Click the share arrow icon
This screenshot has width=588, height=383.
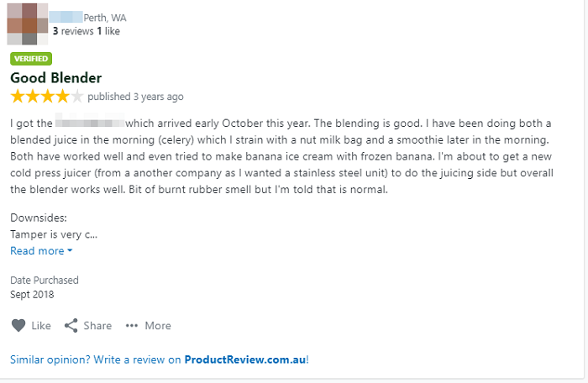[x=71, y=326]
